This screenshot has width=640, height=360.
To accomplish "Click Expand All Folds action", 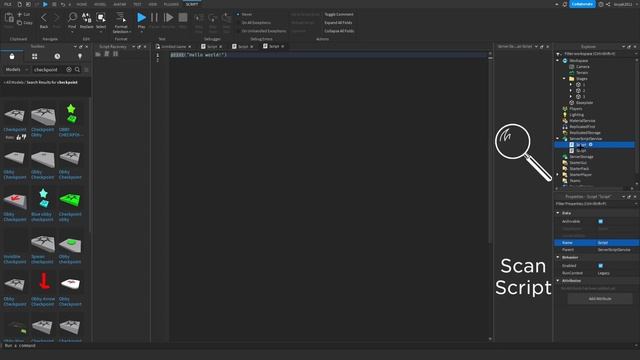I will tap(338, 23).
